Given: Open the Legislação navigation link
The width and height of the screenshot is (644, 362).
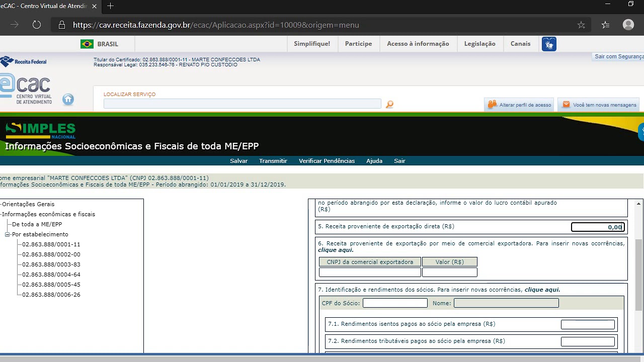Looking at the screenshot, I should [480, 44].
